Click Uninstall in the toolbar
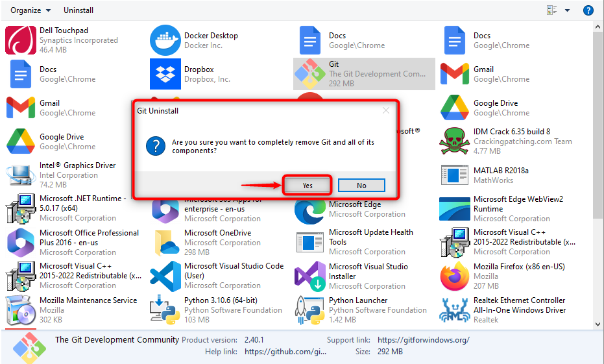Screen dimensions: 604x364 coord(79,10)
